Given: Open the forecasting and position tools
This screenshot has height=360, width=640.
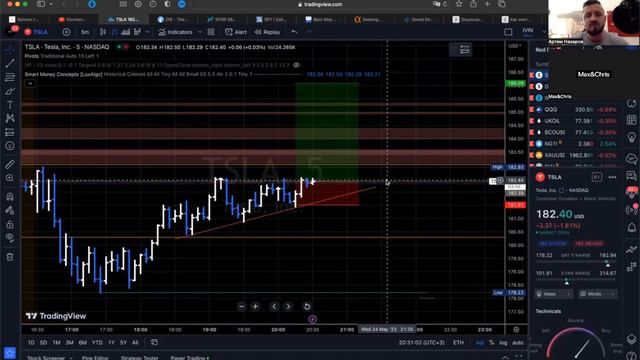Looking at the screenshot, I should 10,132.
